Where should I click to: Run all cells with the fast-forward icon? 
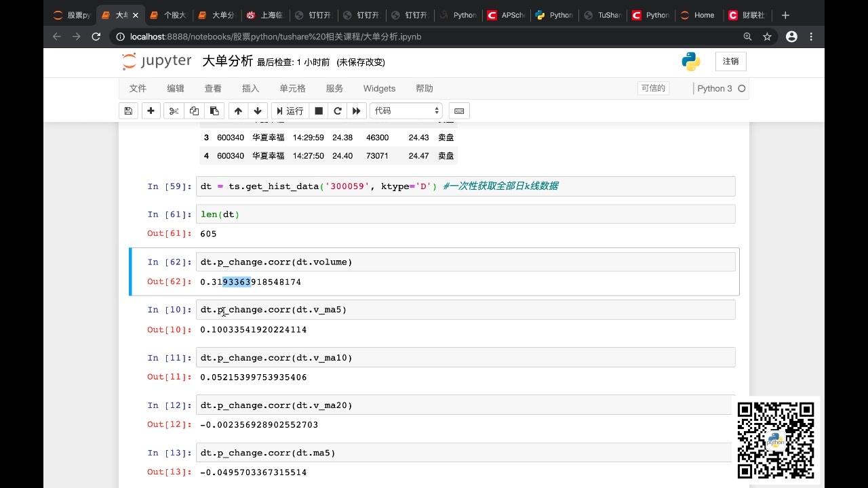point(356,110)
